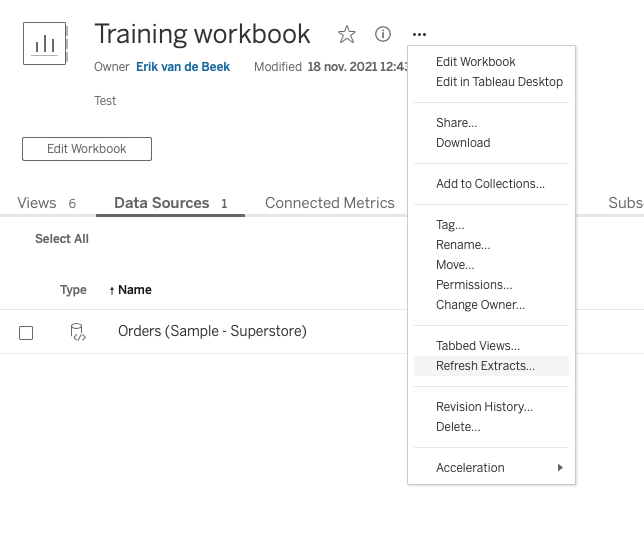Check the Orders (Sample - Superstore) checkbox

(26, 333)
